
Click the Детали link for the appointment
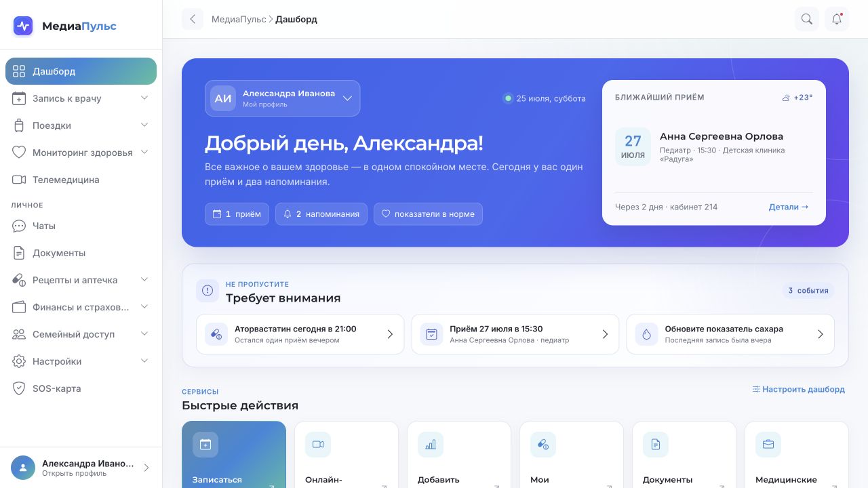pos(789,207)
